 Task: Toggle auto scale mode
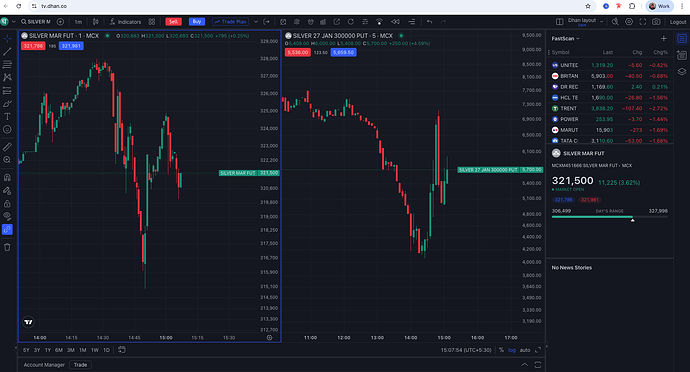tap(525, 350)
